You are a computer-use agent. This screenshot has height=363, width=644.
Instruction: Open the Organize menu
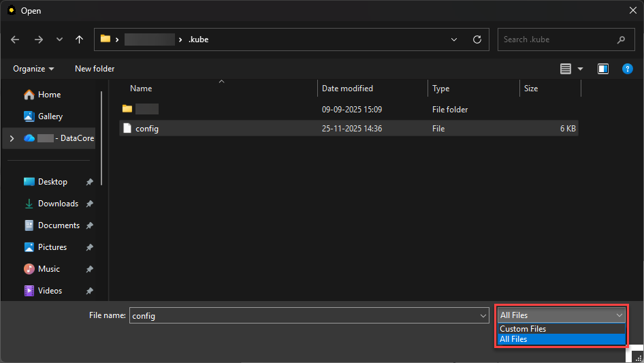[x=33, y=69]
